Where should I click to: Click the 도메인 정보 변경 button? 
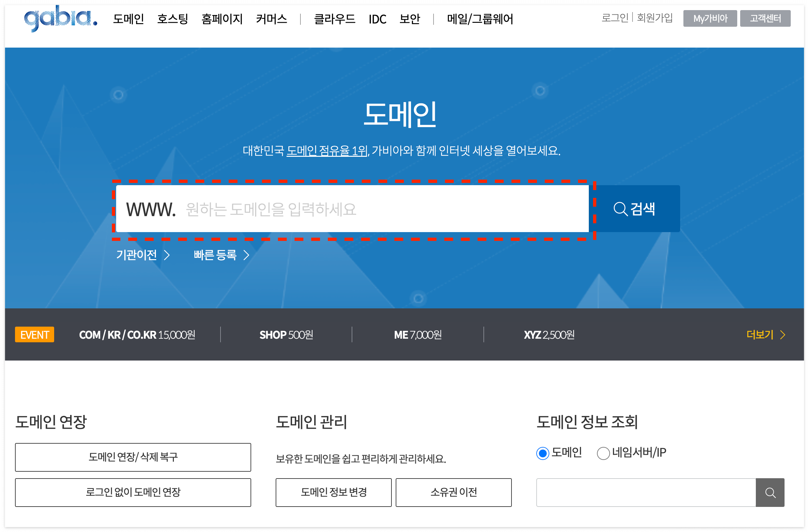point(333,492)
